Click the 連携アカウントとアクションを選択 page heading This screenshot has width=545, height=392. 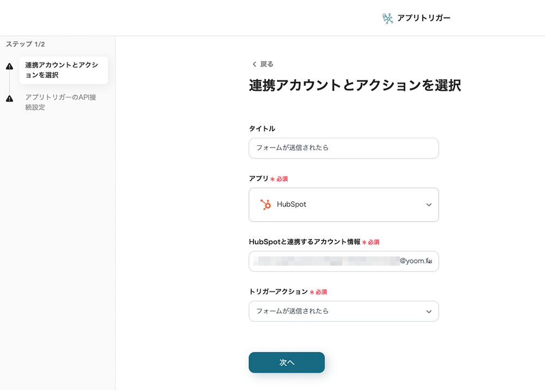pos(355,85)
